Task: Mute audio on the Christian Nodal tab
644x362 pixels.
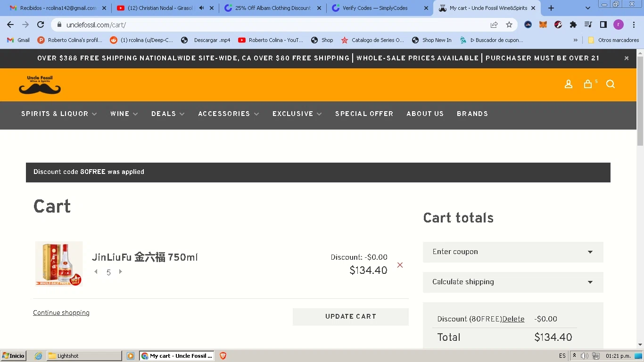Action: pos(202,8)
